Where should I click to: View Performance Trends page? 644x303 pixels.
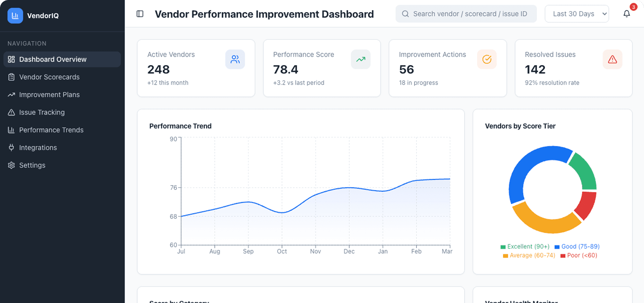tap(62, 130)
